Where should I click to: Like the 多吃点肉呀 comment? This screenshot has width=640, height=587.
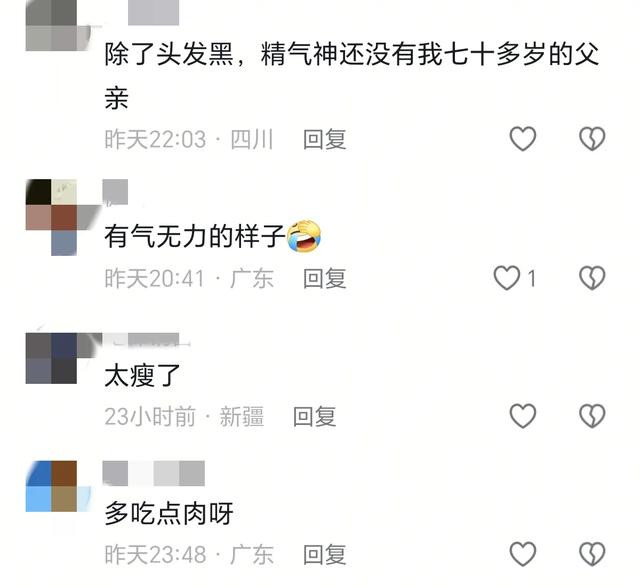point(523,554)
